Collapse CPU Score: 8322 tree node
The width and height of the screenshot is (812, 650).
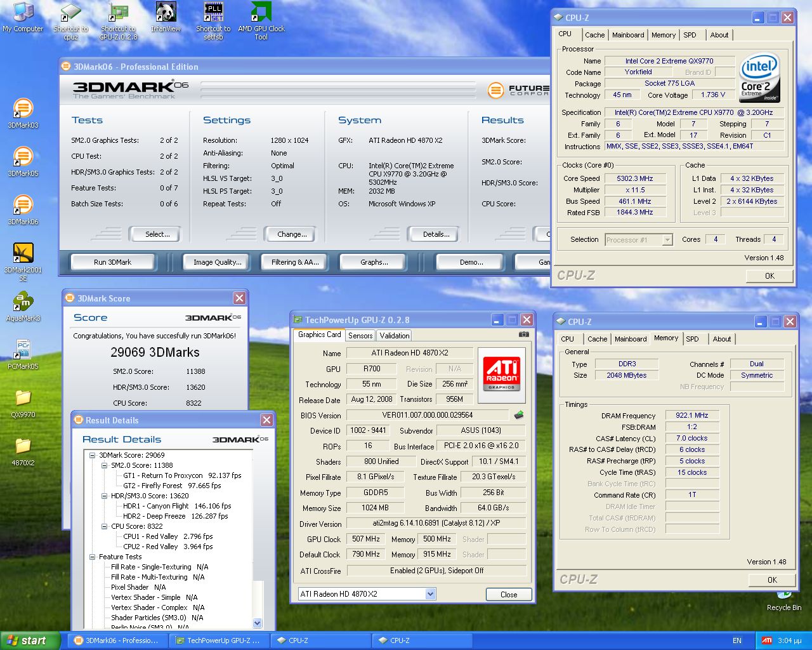(105, 526)
